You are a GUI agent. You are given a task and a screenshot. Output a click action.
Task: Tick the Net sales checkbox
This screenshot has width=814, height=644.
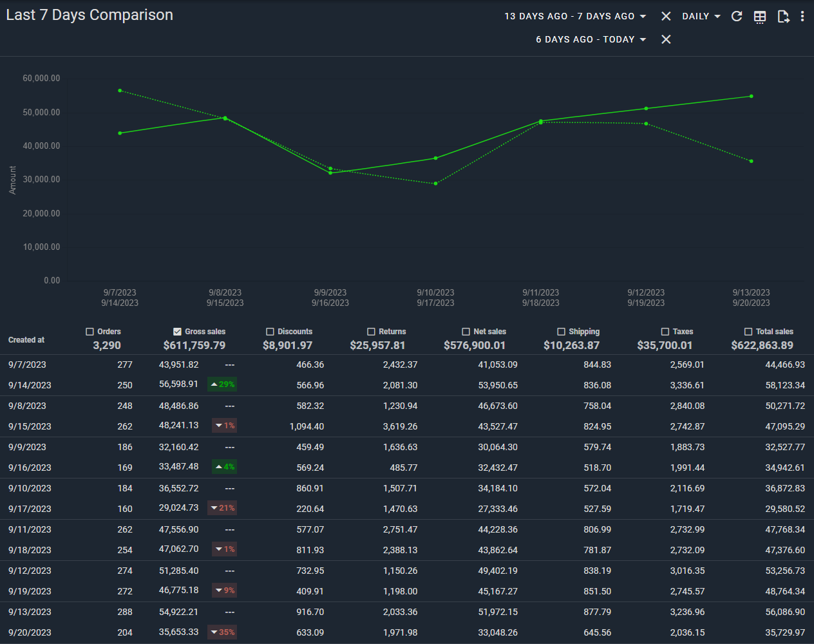466,332
